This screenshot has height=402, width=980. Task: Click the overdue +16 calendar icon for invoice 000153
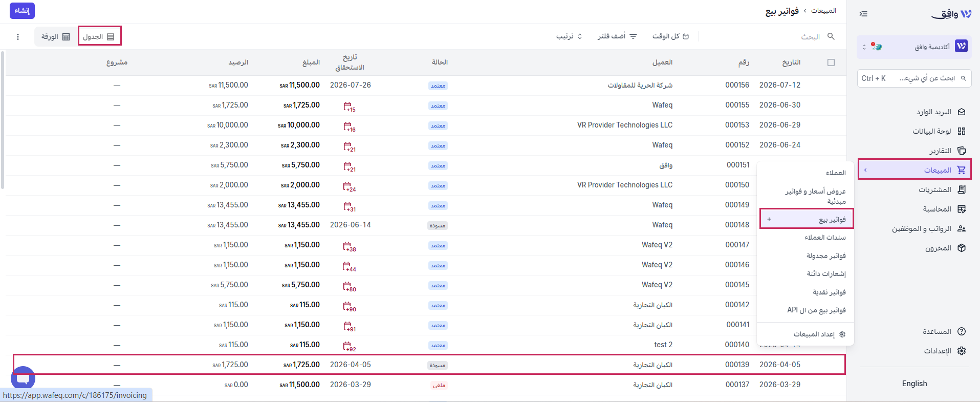pos(349,126)
